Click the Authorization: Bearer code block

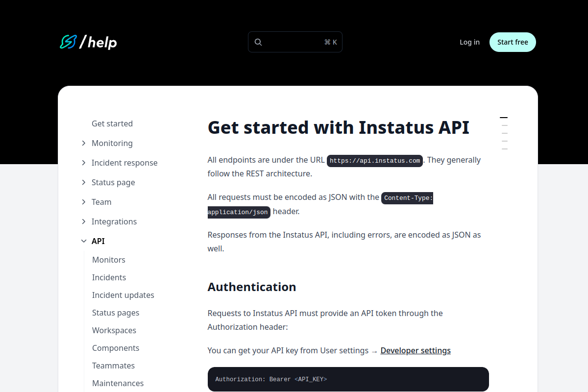point(348,379)
